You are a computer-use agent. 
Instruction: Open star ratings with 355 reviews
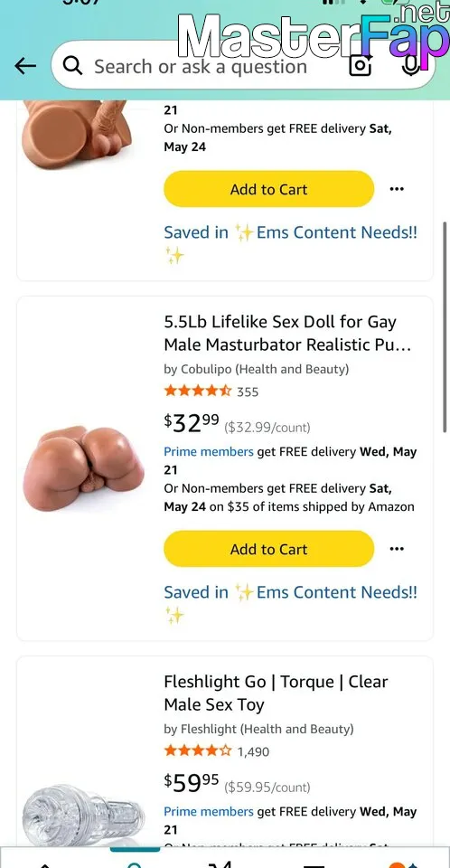[211, 392]
